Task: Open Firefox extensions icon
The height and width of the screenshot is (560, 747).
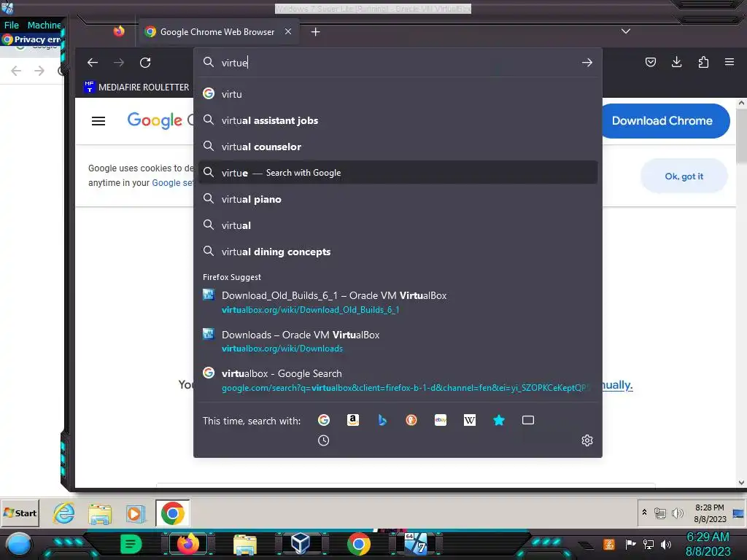Action: point(703,62)
